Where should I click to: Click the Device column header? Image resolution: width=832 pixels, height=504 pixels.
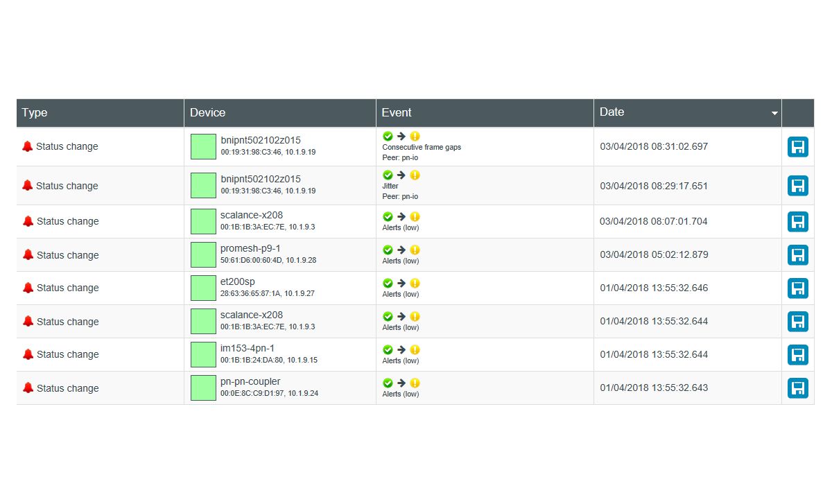coord(207,112)
